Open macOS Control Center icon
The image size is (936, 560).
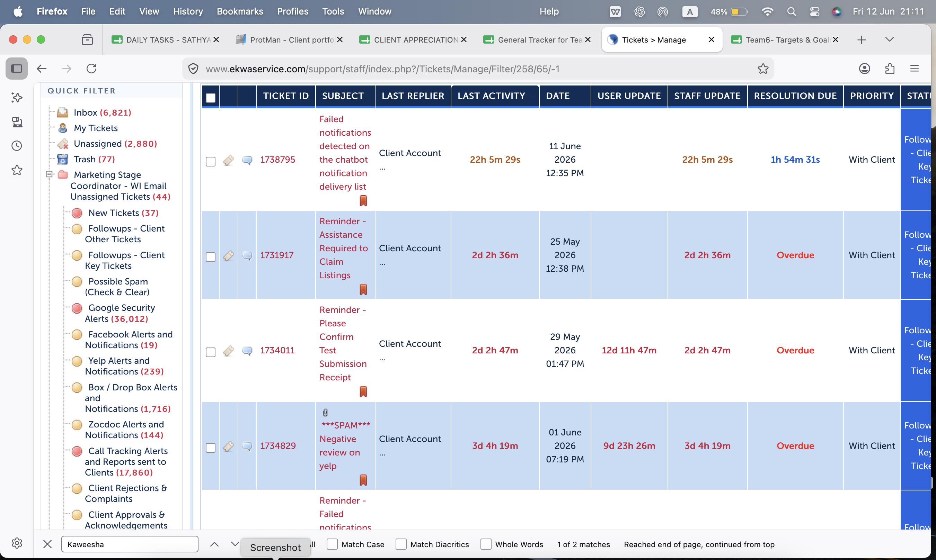pyautogui.click(x=814, y=12)
